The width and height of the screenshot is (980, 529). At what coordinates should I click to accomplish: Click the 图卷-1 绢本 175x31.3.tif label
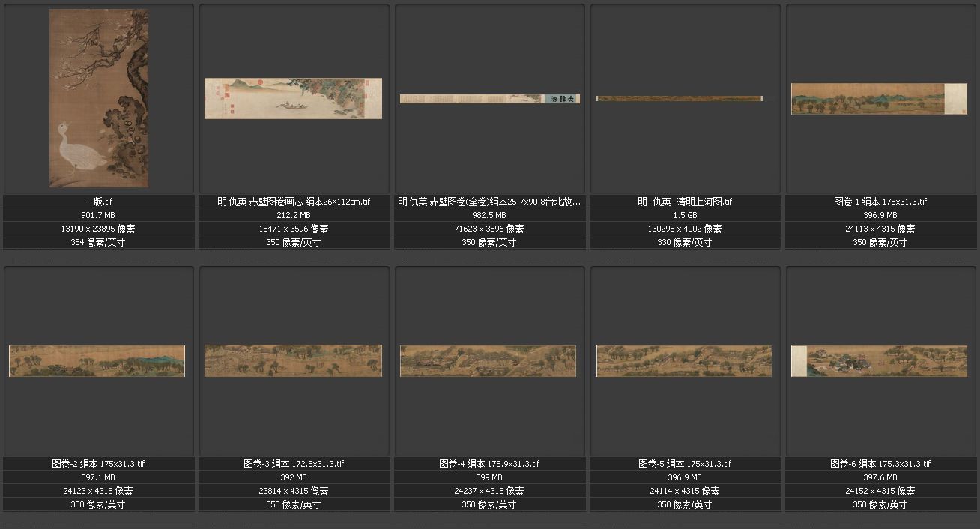point(880,202)
